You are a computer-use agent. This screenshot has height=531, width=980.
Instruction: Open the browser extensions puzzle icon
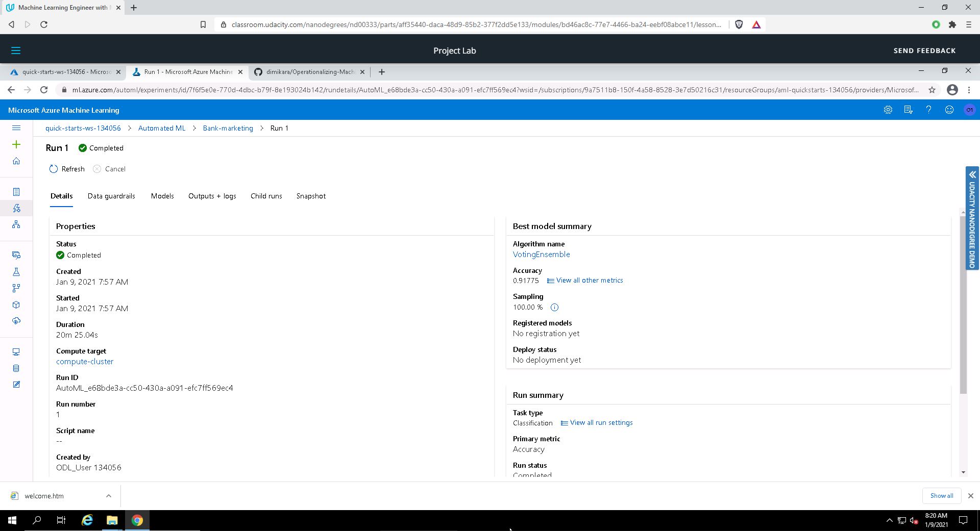point(952,24)
